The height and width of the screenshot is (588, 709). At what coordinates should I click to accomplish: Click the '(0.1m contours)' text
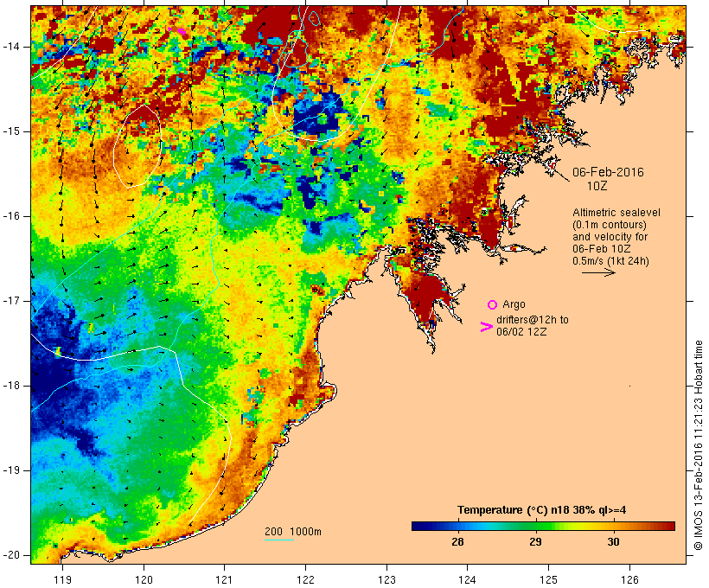(x=610, y=225)
